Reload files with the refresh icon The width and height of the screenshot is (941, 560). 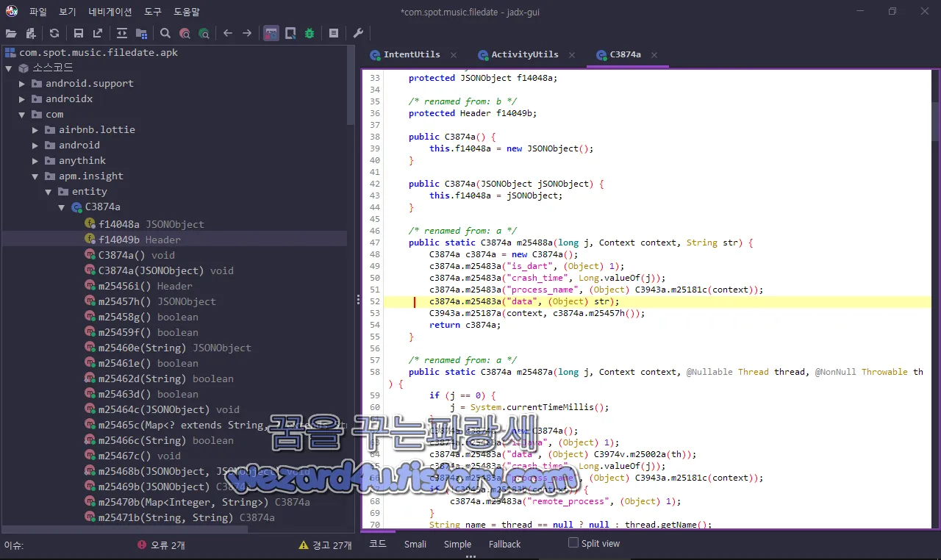(54, 33)
